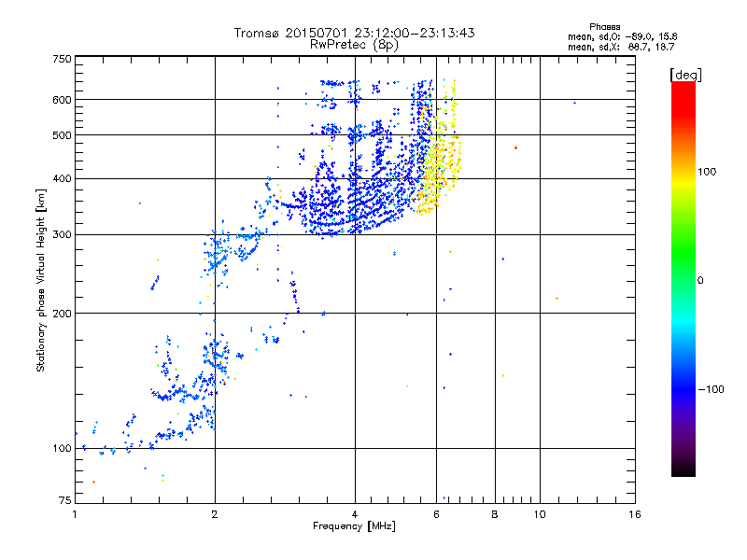Click the x-axis tick label '4'
The width and height of the screenshot is (747, 560).
coord(355,514)
